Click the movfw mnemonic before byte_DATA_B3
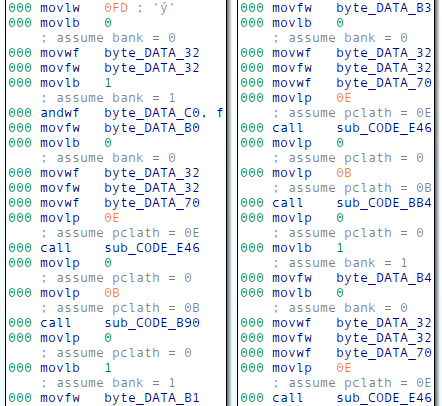442x406 pixels. (x=292, y=8)
